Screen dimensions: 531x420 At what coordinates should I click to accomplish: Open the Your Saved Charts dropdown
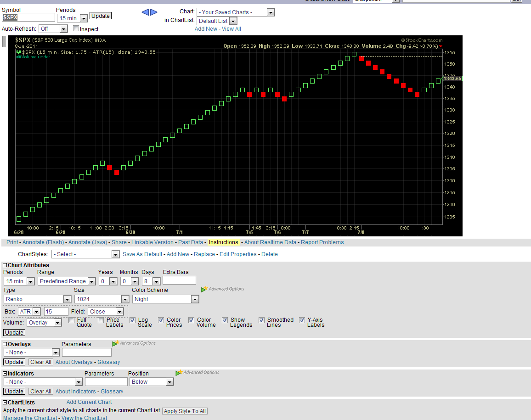click(x=236, y=12)
